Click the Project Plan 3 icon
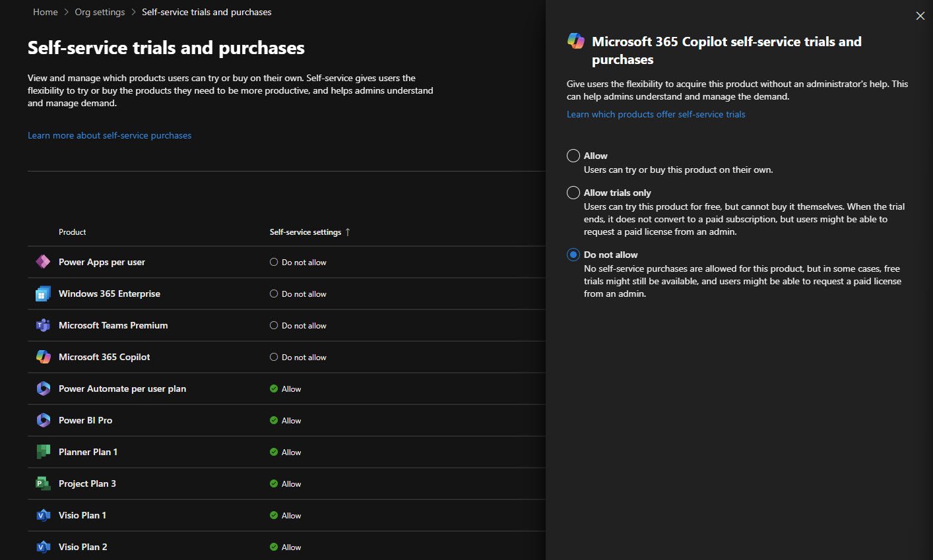 tap(43, 483)
